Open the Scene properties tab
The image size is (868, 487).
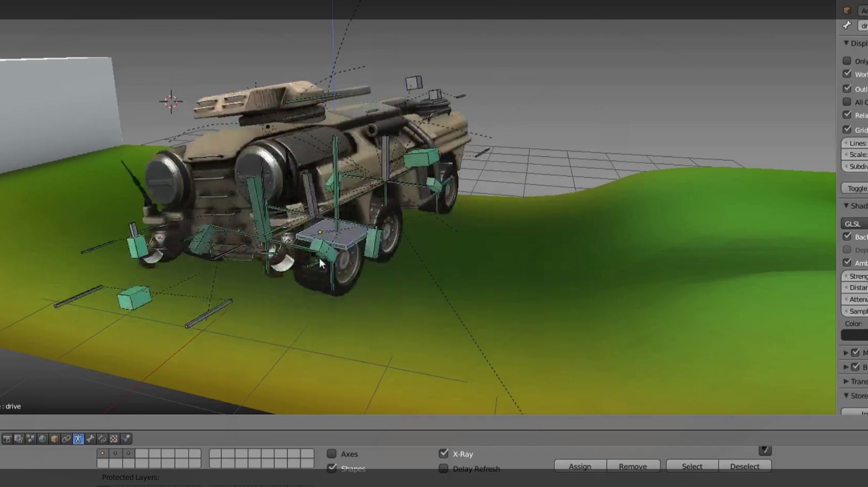[x=31, y=439]
